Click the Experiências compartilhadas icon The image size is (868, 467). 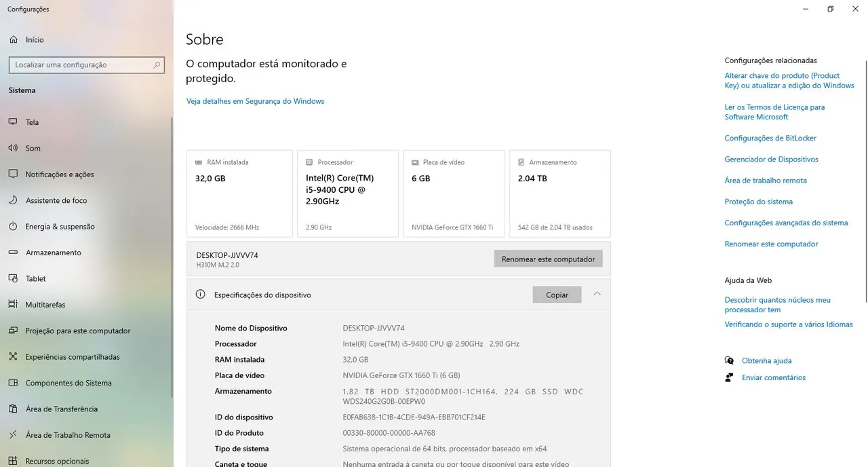(13, 357)
